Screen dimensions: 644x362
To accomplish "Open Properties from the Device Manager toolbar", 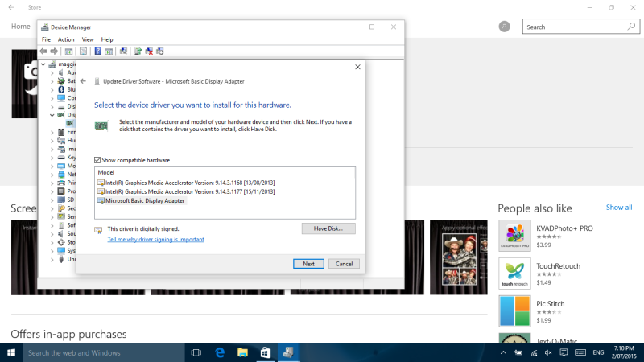I will [83, 51].
